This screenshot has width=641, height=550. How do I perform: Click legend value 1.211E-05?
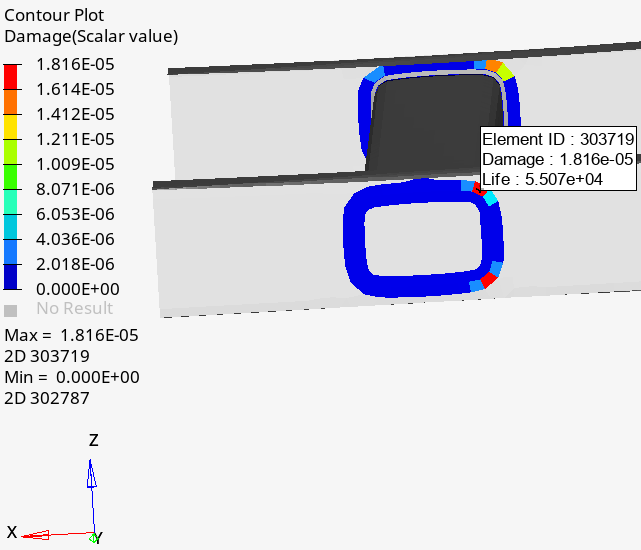point(75,139)
